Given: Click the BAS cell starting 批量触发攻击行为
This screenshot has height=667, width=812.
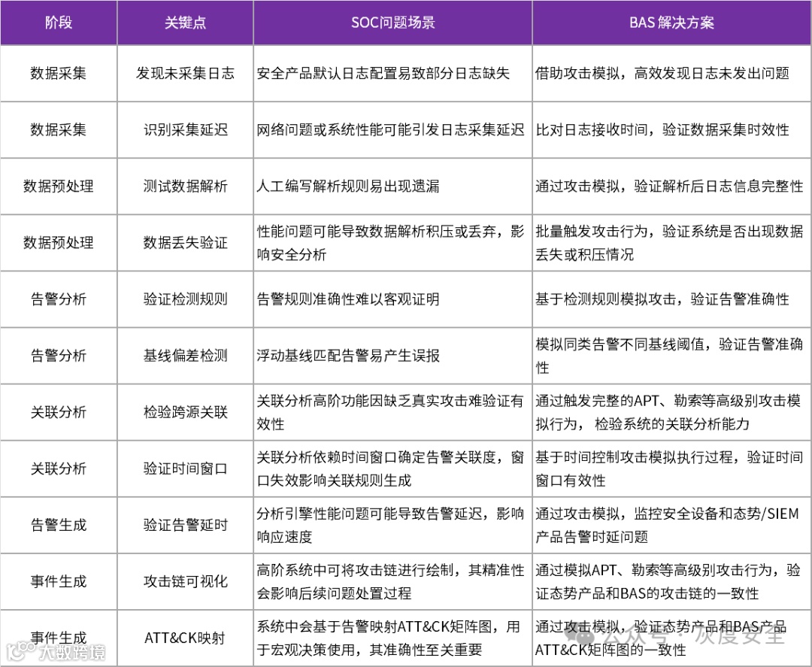Looking at the screenshot, I should 671,243.
